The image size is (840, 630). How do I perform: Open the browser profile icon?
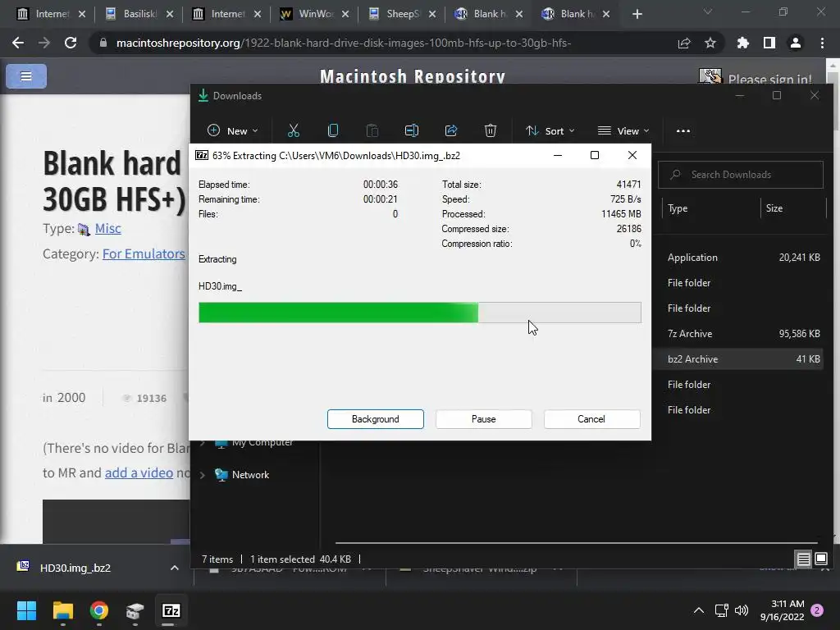(796, 43)
